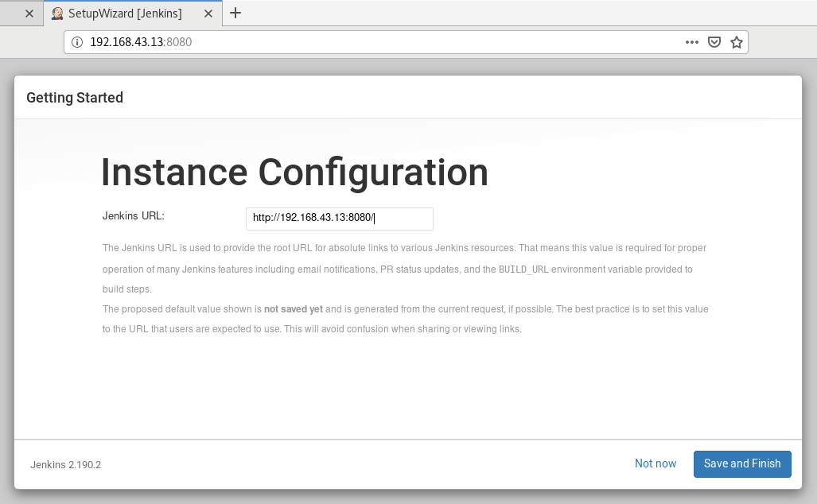Click the 'build steps.' description line
Viewport: 817px width, 504px height.
click(x=127, y=289)
